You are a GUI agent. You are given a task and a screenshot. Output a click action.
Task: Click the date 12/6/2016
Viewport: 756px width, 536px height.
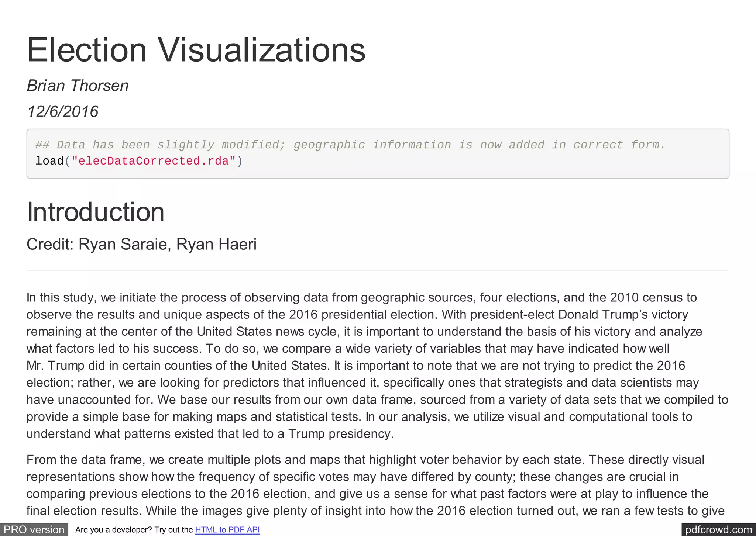tap(62, 111)
